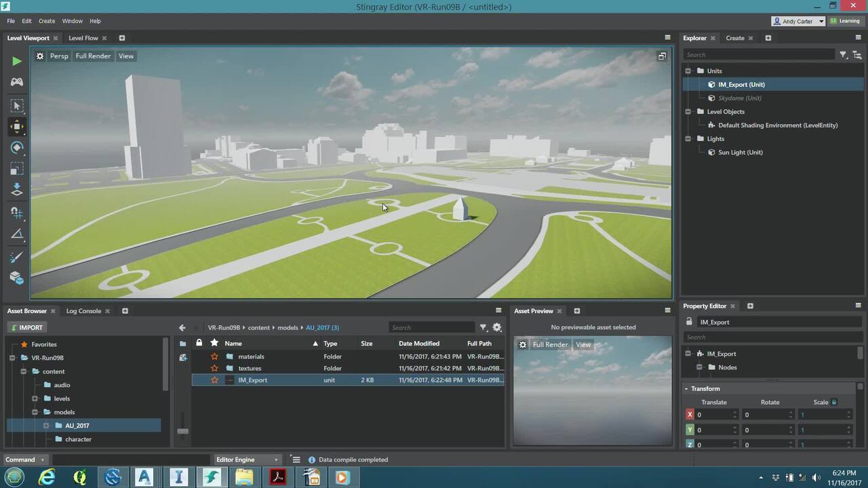
Task: Collapse VR-Run09B project tree node
Action: 12,358
